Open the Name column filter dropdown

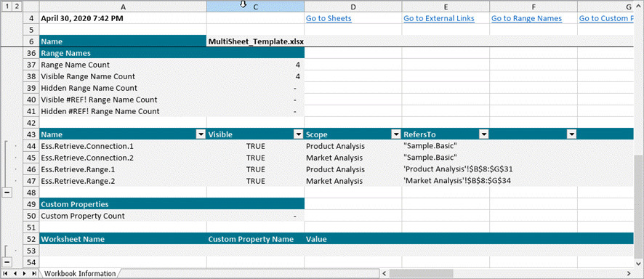201,134
